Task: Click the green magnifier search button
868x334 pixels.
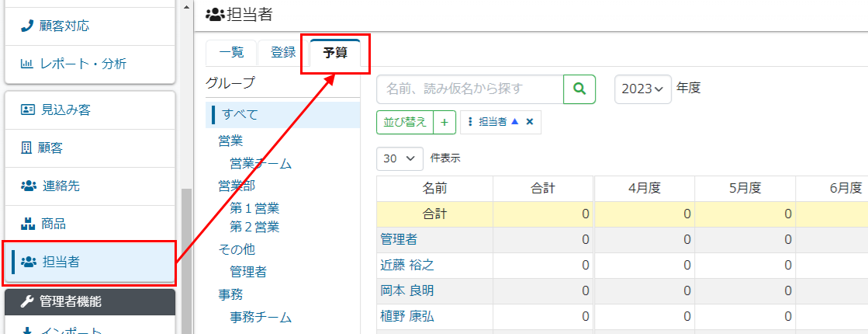Action: click(x=579, y=89)
